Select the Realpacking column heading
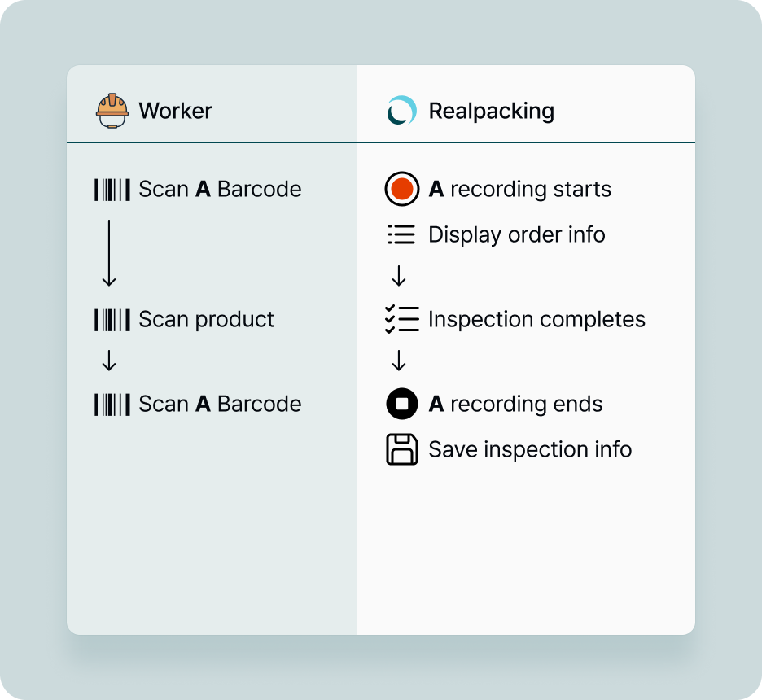Viewport: 762px width, 700px height. tap(491, 111)
